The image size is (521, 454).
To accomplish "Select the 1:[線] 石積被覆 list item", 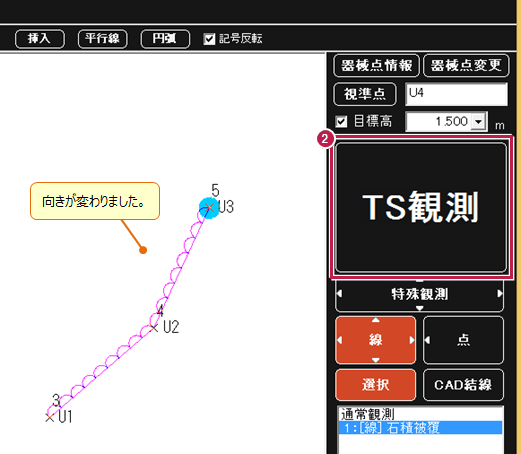I will click(x=420, y=428).
